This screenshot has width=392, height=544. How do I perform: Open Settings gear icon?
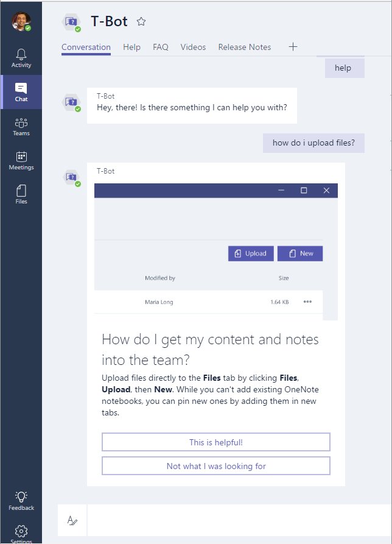(21, 534)
